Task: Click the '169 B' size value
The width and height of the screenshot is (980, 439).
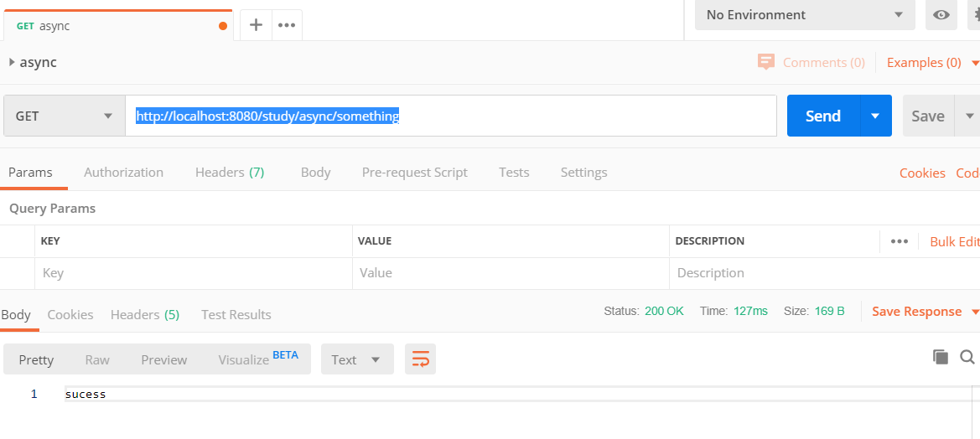Action: [829, 311]
